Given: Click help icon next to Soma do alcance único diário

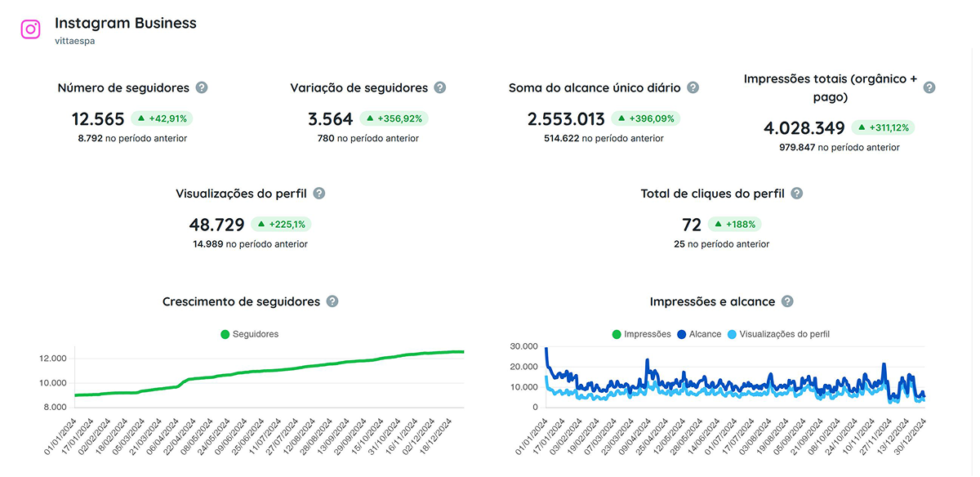Looking at the screenshot, I should click(x=693, y=87).
